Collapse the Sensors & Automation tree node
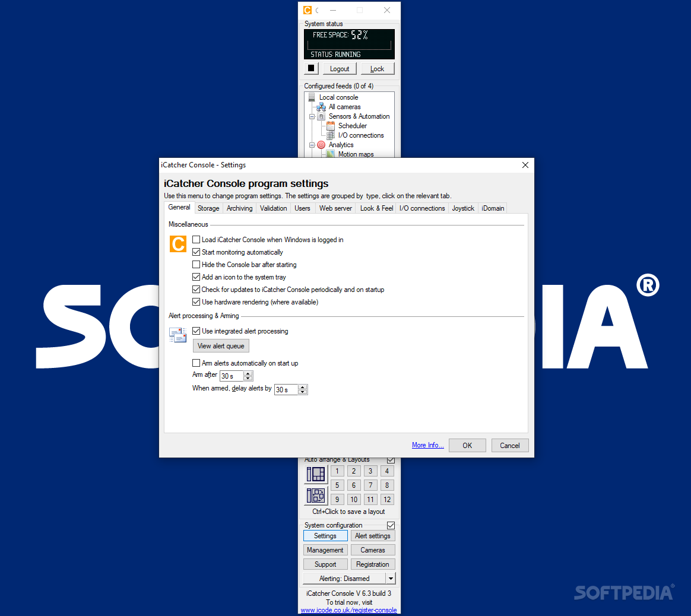The width and height of the screenshot is (691, 616). coord(312,117)
